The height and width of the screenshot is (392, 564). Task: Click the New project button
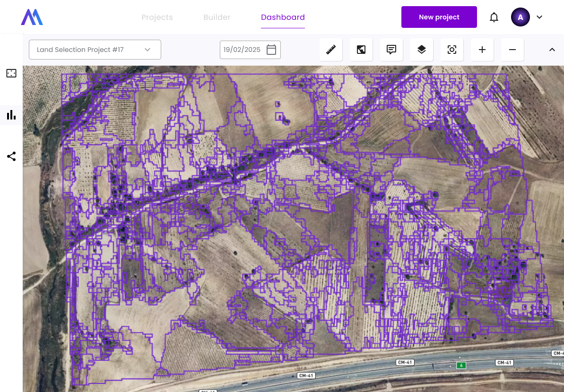click(439, 17)
